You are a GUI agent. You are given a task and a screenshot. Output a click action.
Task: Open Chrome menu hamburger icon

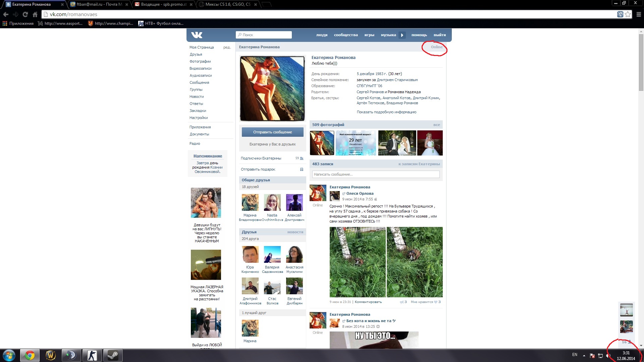[x=639, y=14]
